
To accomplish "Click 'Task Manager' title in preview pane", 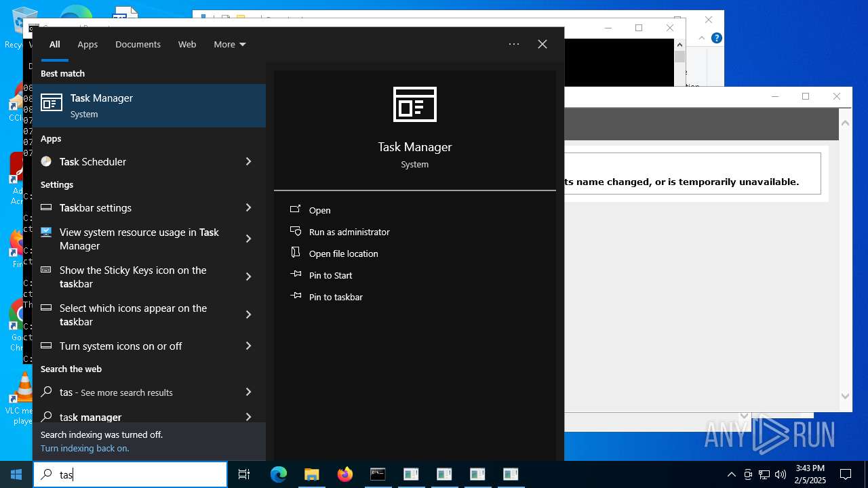I will pos(415,146).
